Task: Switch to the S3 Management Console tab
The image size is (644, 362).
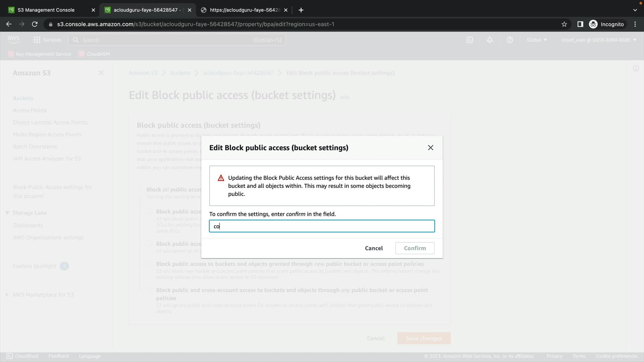Action: point(46,10)
